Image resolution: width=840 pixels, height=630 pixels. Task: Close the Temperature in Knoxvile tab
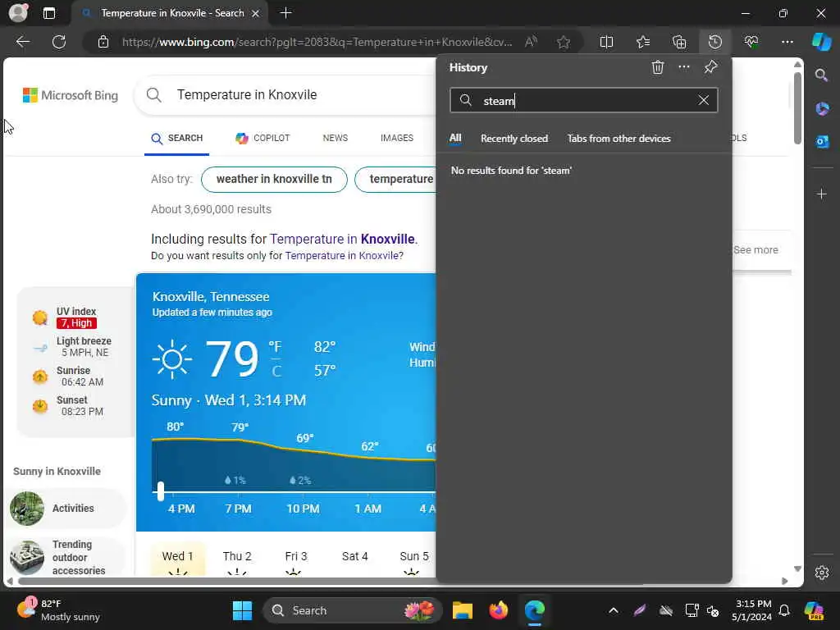click(x=256, y=13)
